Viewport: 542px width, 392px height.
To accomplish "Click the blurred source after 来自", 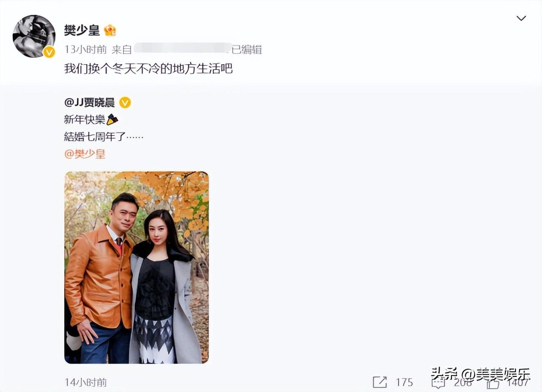I will tap(182, 49).
